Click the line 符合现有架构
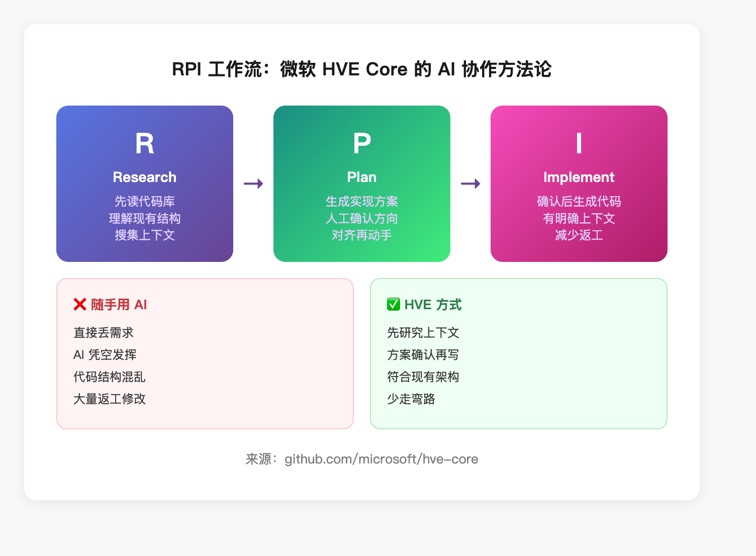Screen dimensions: 756x556 [x=423, y=377]
